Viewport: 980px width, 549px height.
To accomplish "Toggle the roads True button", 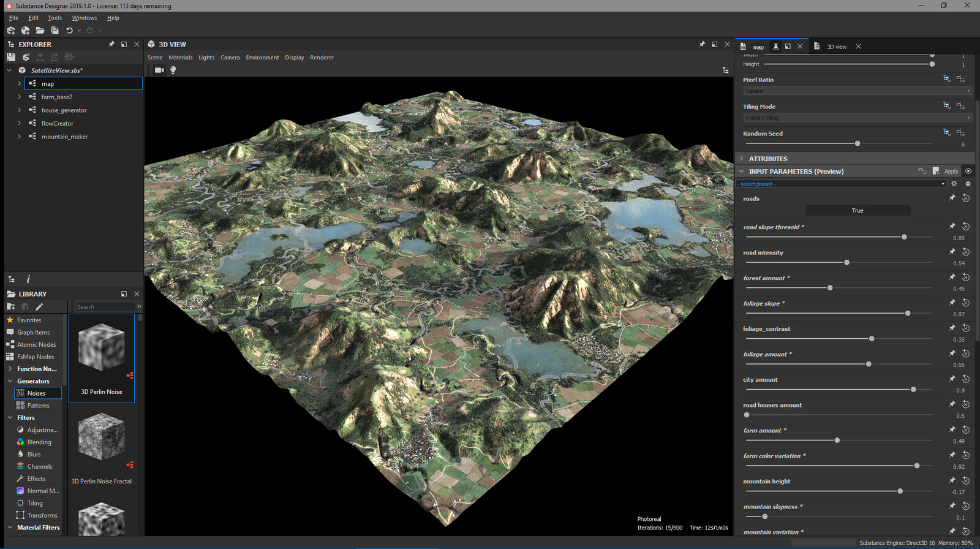I will (858, 210).
